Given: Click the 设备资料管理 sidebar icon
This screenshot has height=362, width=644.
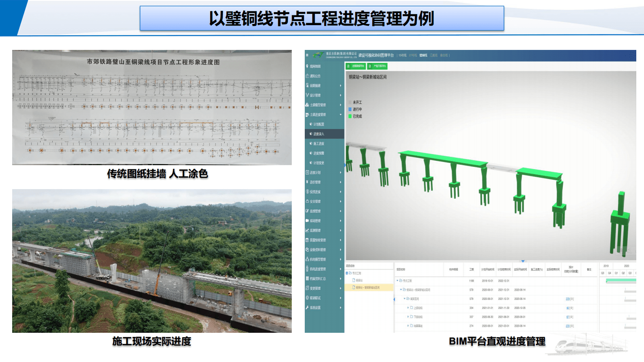Looking at the screenshot, I should click(x=307, y=250).
